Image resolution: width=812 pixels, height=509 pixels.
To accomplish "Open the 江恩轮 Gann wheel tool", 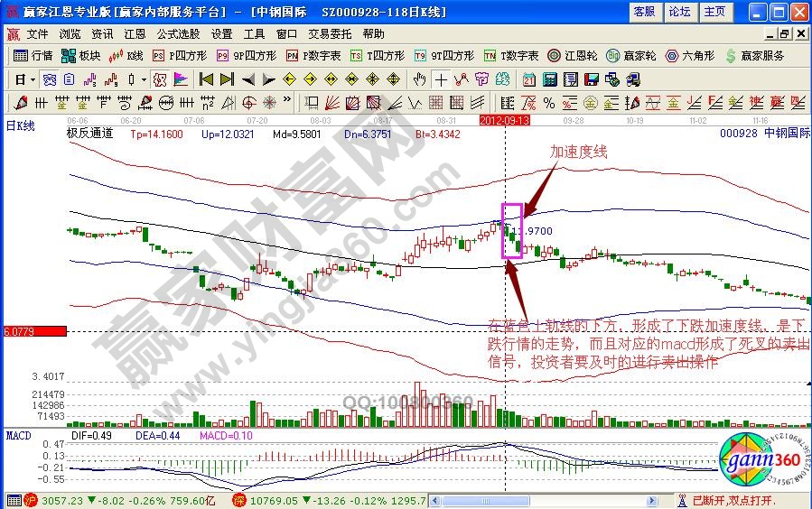I will click(x=573, y=55).
